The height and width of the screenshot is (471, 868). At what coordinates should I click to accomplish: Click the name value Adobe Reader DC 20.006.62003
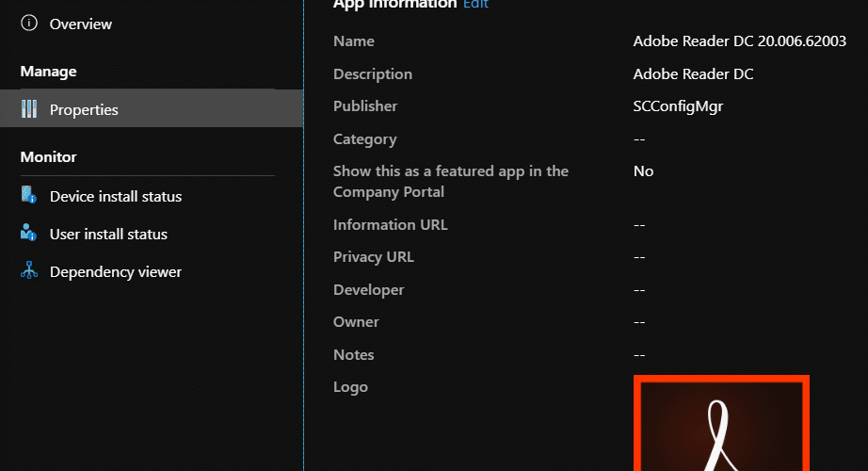coord(740,41)
